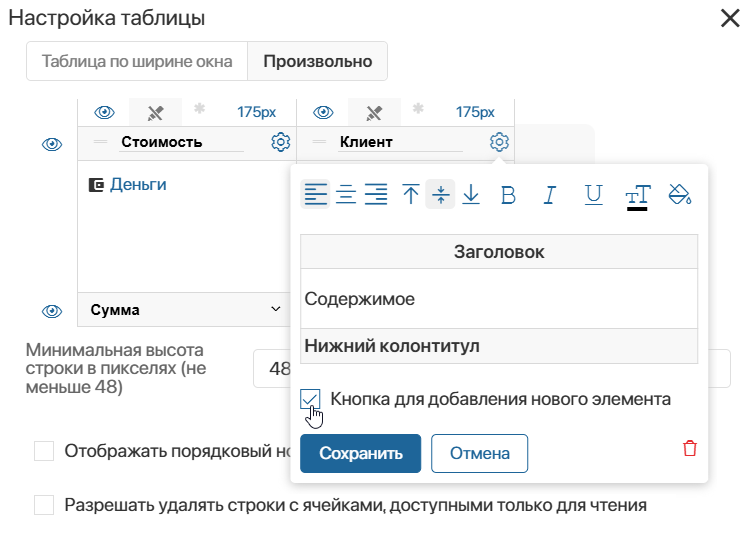Select Произвольно width mode

point(317,61)
